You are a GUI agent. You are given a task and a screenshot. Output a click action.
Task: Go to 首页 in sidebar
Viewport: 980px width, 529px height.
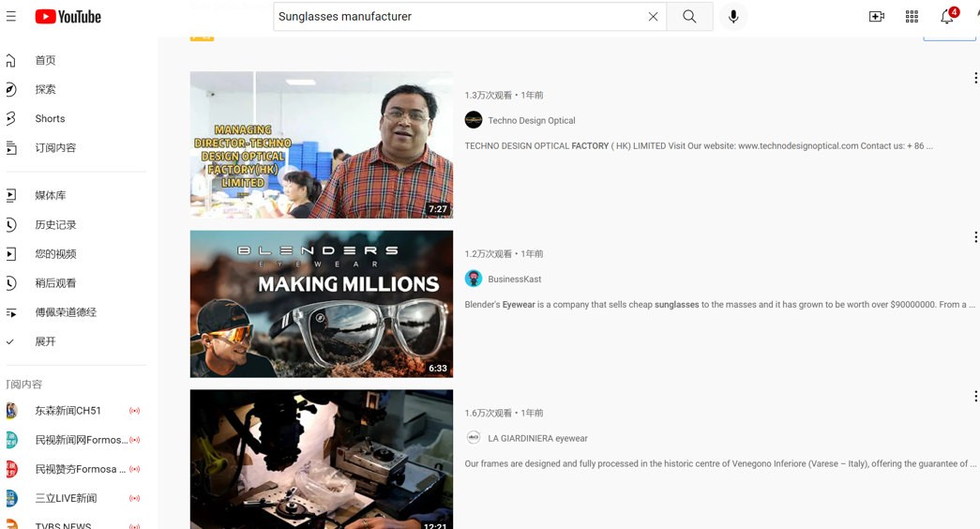(x=45, y=60)
